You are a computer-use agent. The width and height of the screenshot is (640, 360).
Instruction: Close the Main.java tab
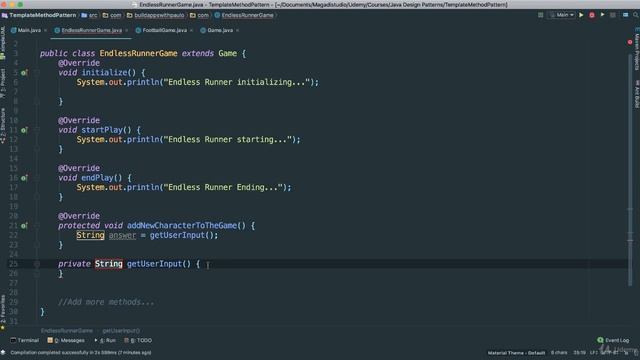pos(45,31)
